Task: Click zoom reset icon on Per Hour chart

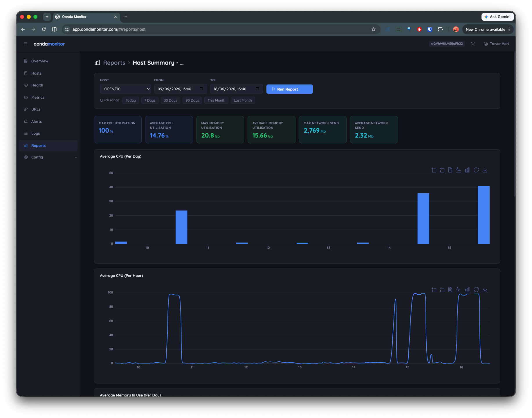Action: point(442,290)
